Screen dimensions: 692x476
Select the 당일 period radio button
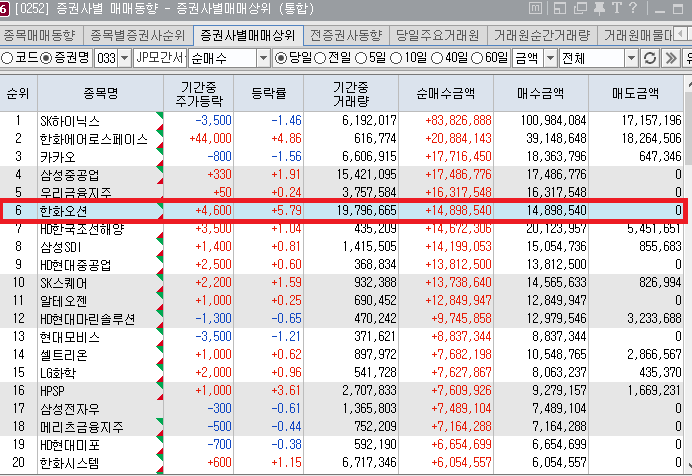coord(281,58)
